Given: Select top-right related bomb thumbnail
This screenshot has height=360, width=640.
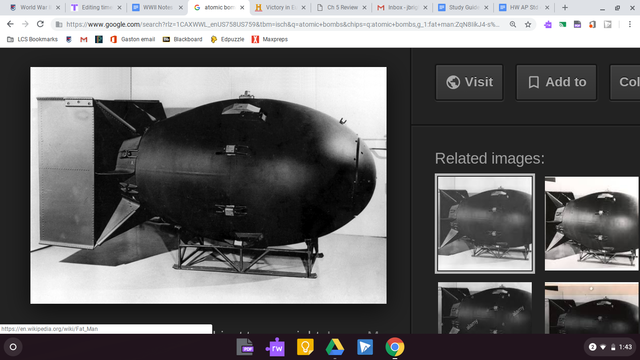Looking at the screenshot, I should click(592, 223).
